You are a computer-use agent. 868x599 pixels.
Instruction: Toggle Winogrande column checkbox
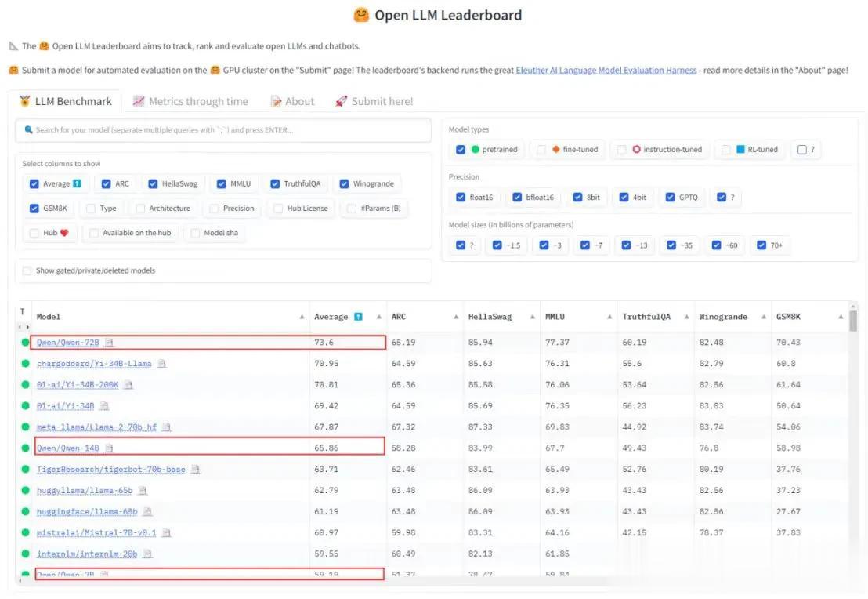[x=345, y=184]
